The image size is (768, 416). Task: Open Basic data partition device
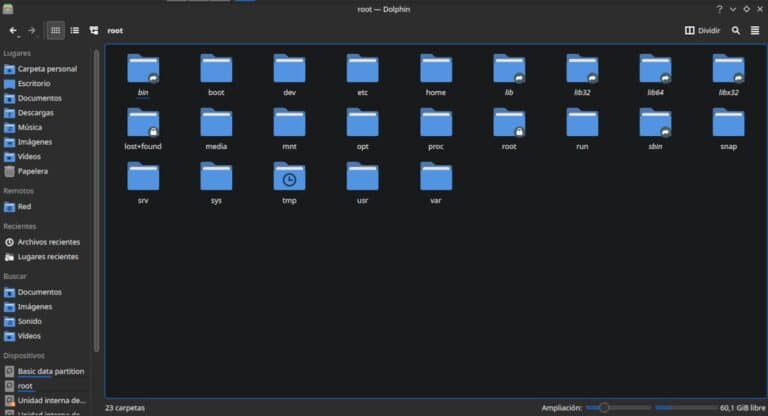[45, 371]
